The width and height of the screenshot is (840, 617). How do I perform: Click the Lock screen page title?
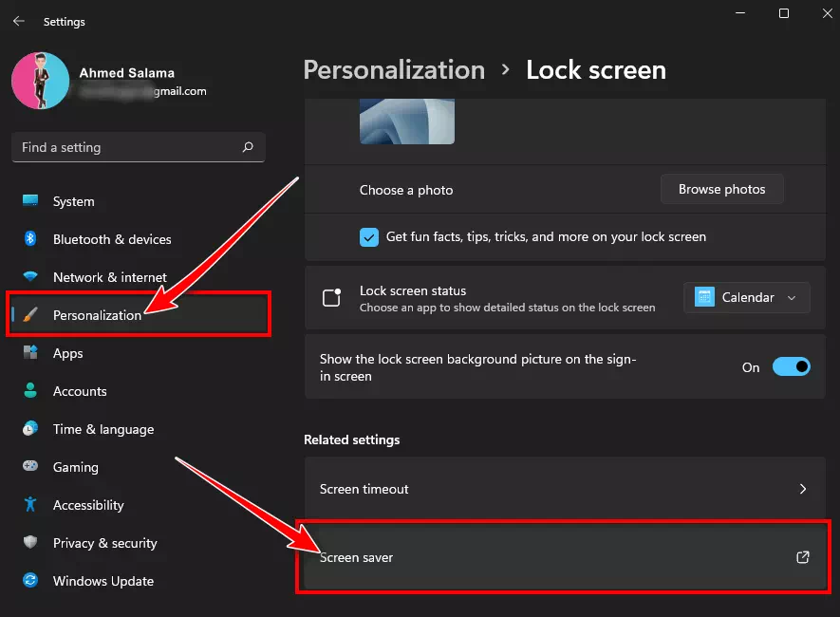[596, 70]
